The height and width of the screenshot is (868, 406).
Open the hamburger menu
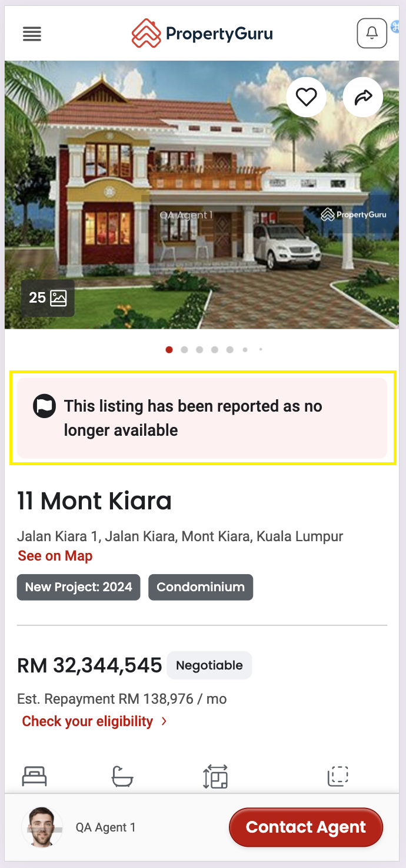tap(32, 34)
